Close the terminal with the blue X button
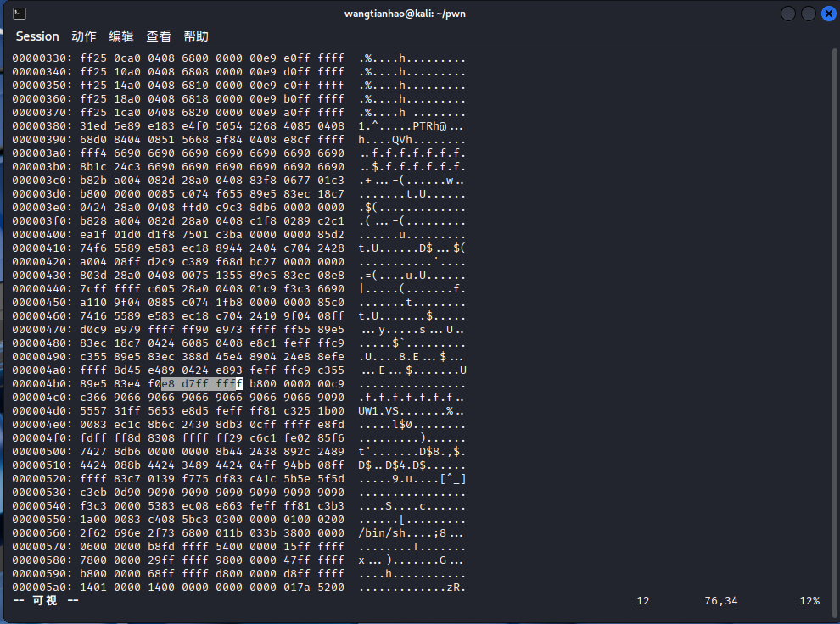 [x=829, y=14]
